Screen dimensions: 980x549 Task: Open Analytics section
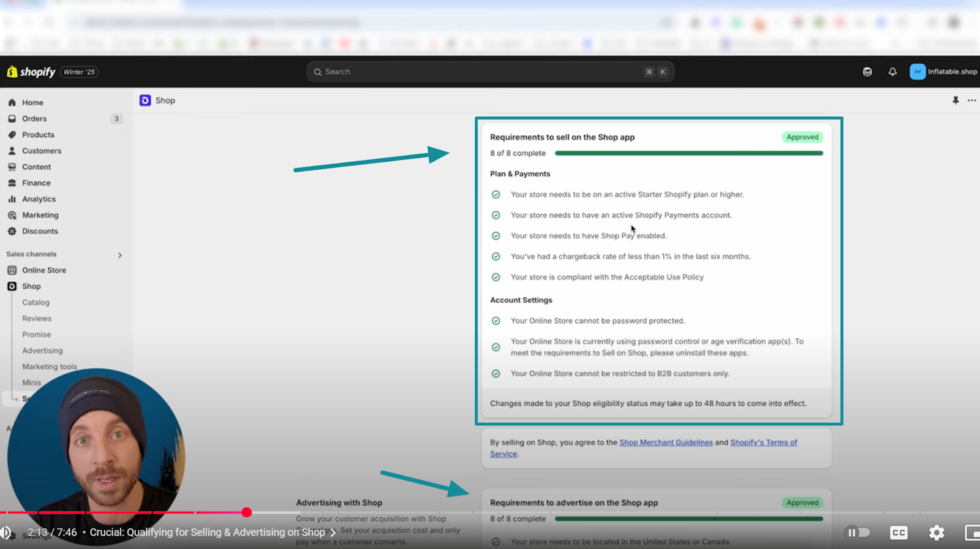[39, 199]
